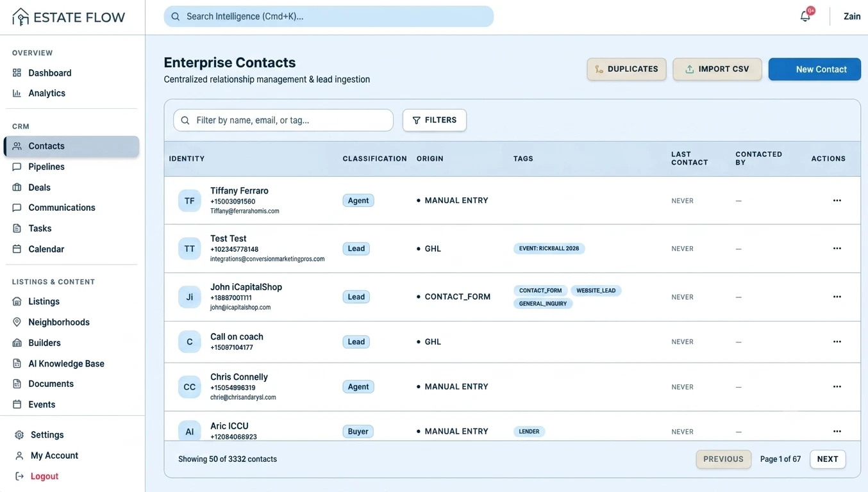Click the Builders building icon
Image resolution: width=868 pixels, height=492 pixels.
[x=17, y=343]
